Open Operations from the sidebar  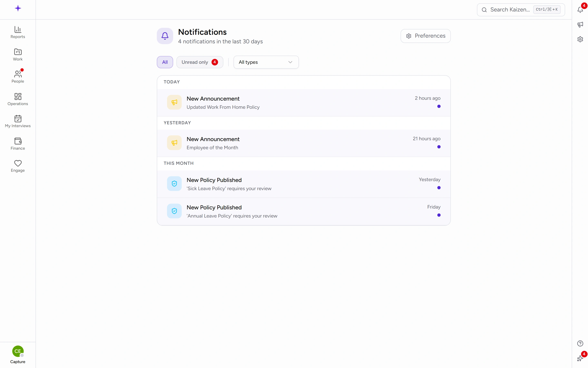18,99
